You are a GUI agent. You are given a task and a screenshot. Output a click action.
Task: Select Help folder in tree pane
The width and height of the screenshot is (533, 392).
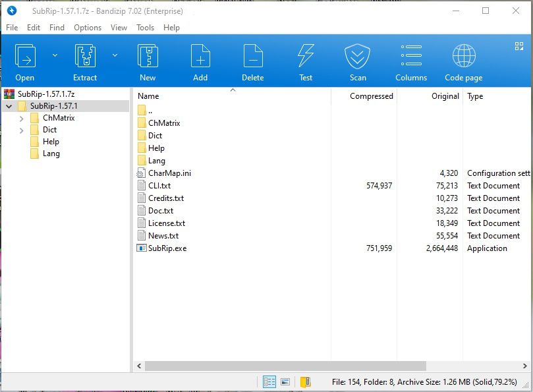51,142
